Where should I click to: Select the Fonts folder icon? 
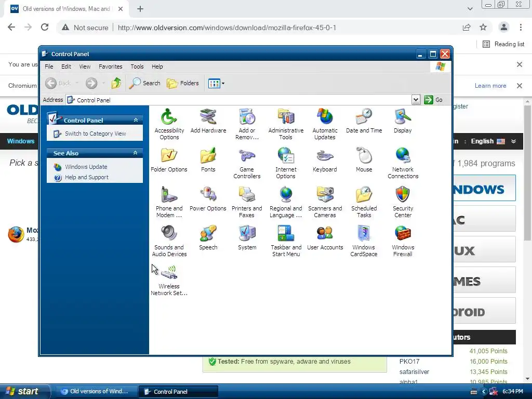(208, 160)
